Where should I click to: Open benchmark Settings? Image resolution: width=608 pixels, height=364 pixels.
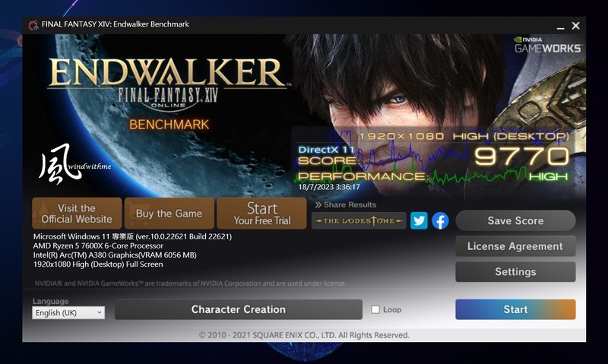(515, 272)
